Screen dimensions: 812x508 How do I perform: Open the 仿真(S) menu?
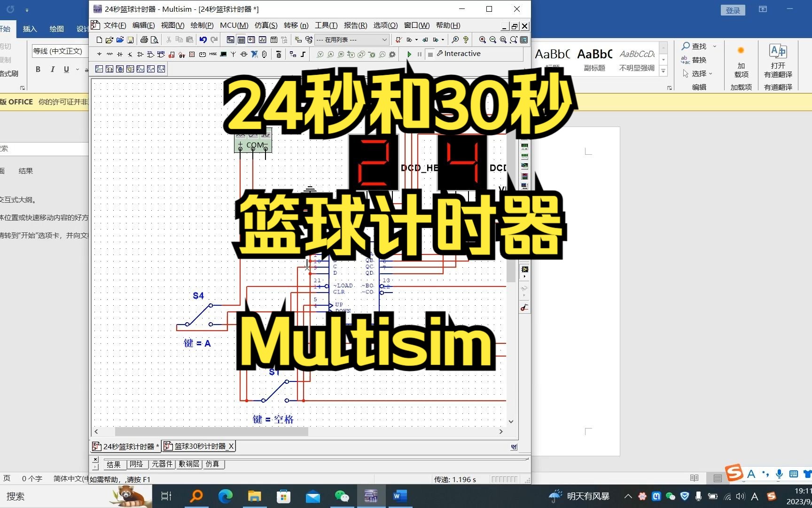pyautogui.click(x=266, y=25)
